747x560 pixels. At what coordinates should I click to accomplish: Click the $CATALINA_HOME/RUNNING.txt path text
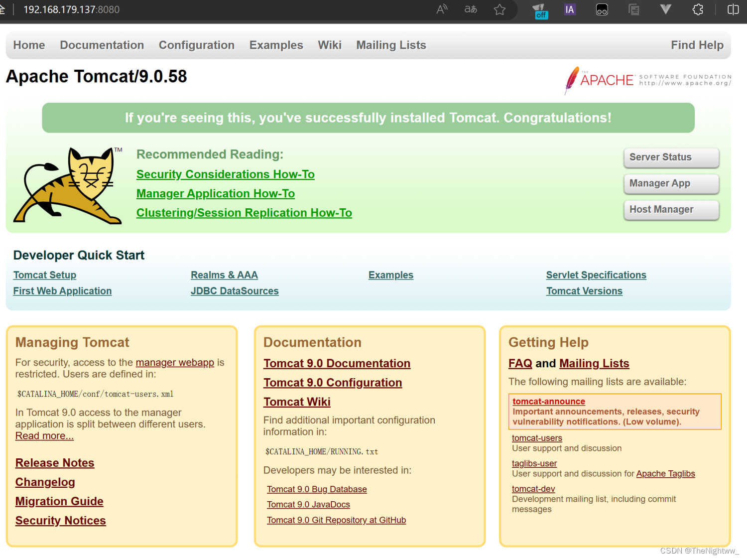tap(322, 452)
